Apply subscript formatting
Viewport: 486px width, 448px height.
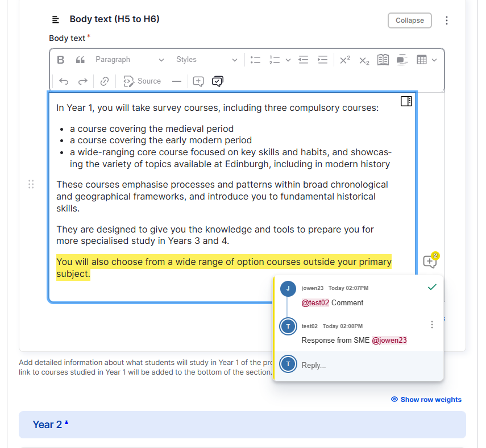click(364, 60)
